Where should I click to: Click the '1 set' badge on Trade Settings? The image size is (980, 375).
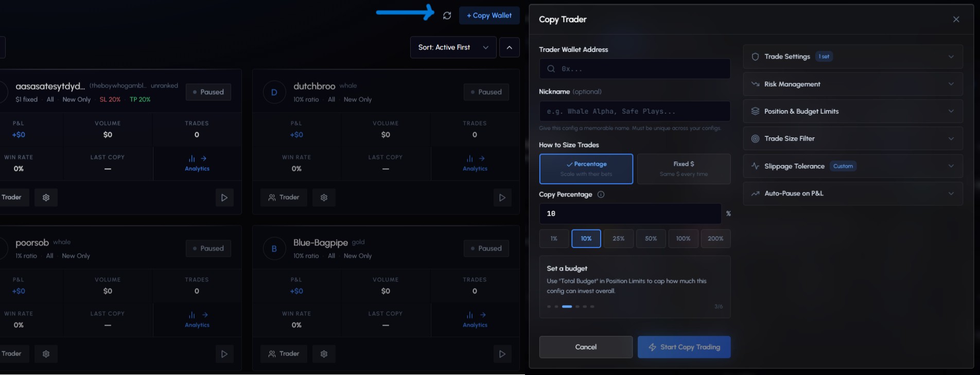tap(824, 57)
